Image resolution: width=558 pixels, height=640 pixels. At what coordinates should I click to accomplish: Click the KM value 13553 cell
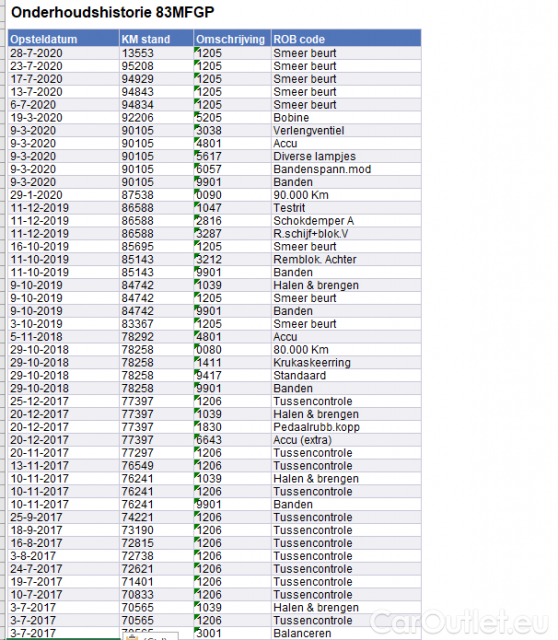coord(156,53)
